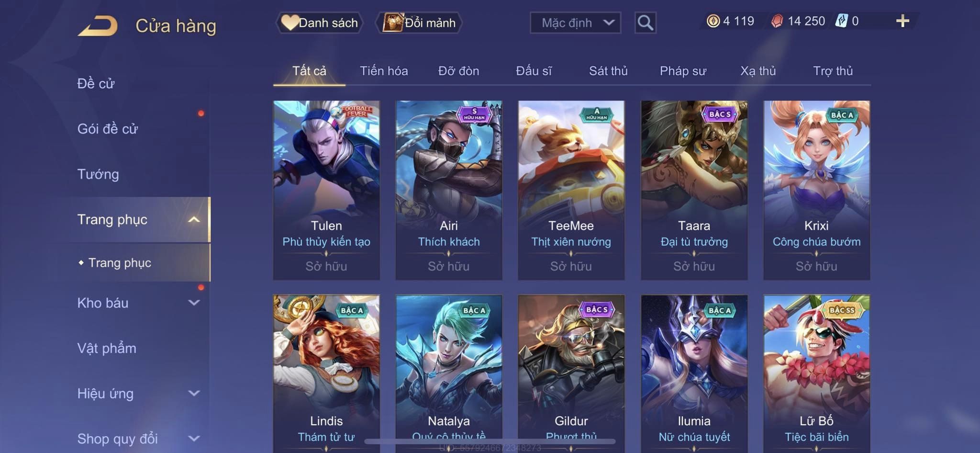Open the Mặc định sort dropdown
Viewport: 980px width, 453px height.
(x=575, y=23)
